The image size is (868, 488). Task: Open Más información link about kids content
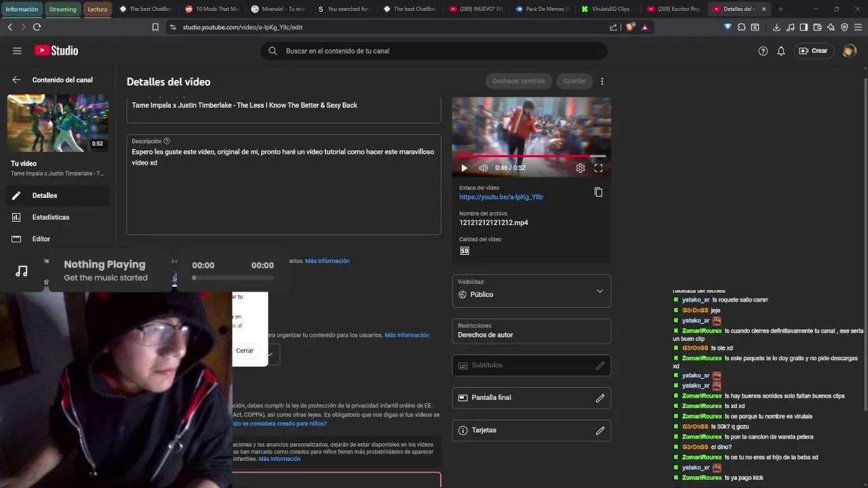coord(279,459)
